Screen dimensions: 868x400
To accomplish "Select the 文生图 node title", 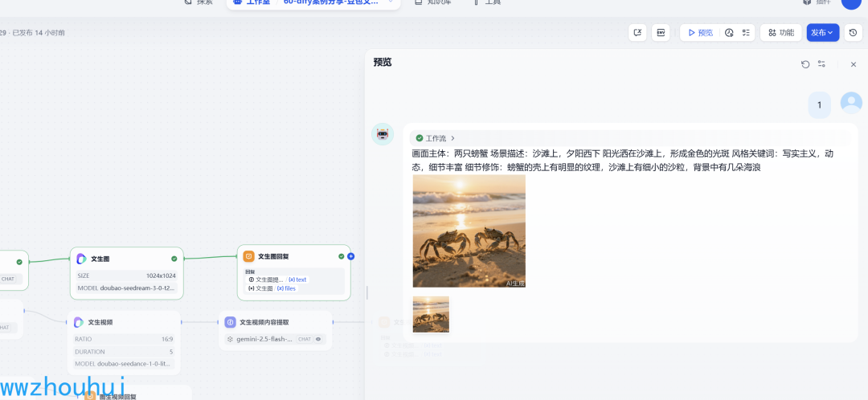I will 100,259.
